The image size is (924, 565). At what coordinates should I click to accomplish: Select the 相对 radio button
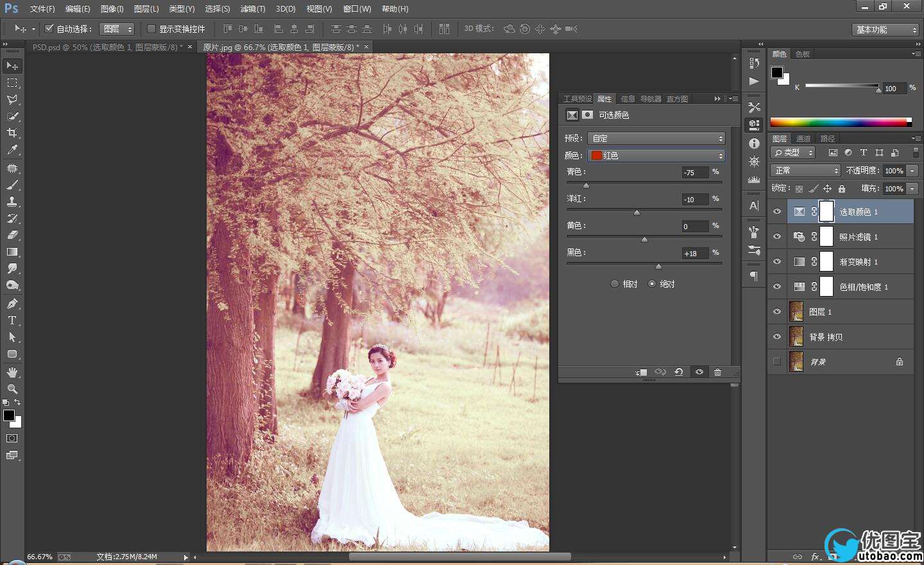[615, 284]
